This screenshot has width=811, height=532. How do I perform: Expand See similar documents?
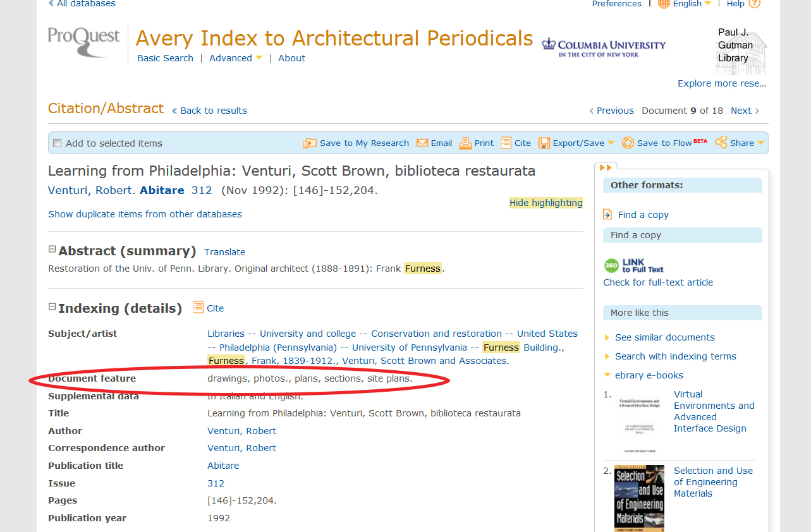click(x=608, y=337)
